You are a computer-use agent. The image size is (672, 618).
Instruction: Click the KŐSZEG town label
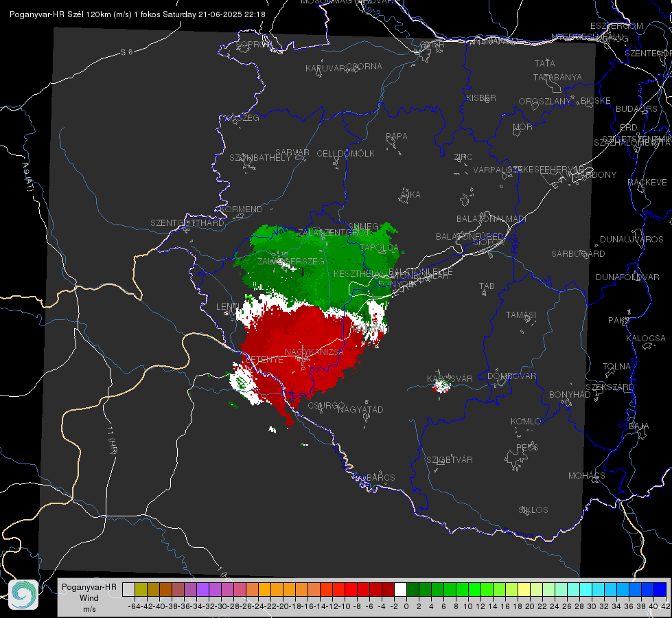[x=242, y=118]
